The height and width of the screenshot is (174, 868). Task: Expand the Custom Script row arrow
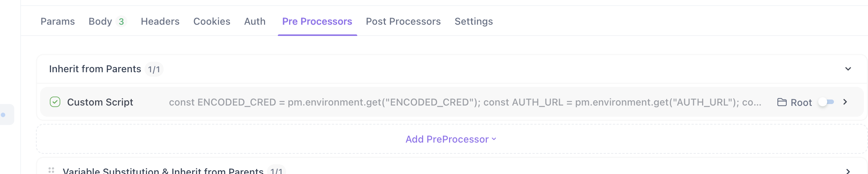(845, 102)
